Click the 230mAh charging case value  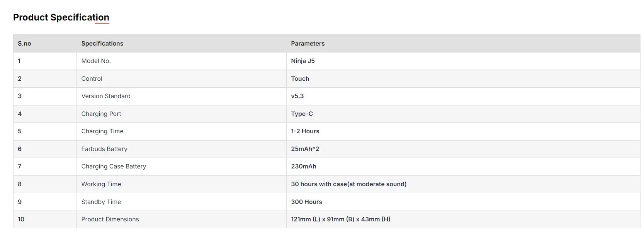tap(304, 167)
